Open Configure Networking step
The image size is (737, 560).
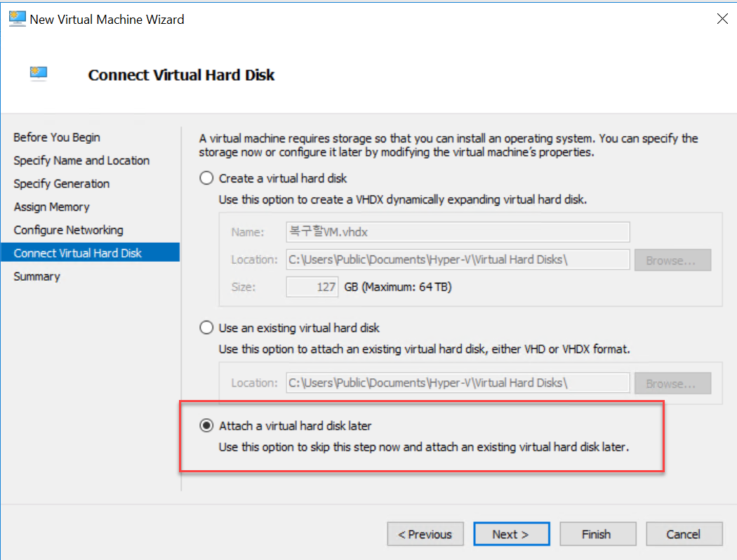pyautogui.click(x=69, y=230)
